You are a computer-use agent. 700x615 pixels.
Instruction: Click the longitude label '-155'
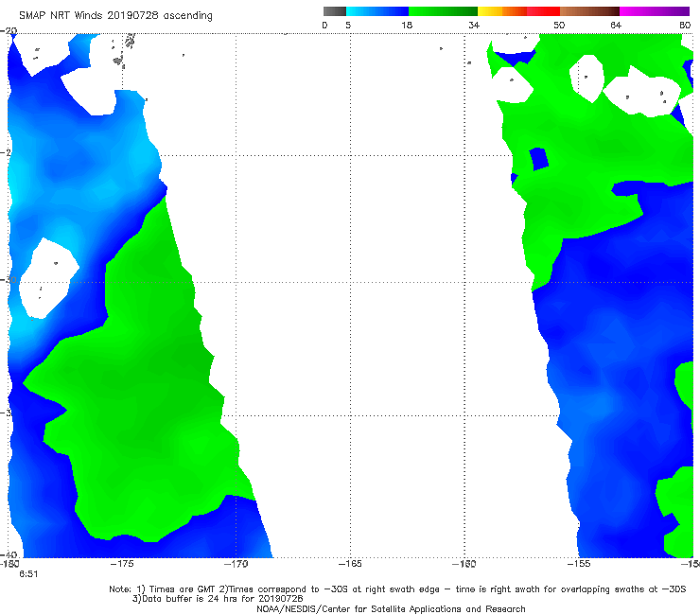coord(579,564)
